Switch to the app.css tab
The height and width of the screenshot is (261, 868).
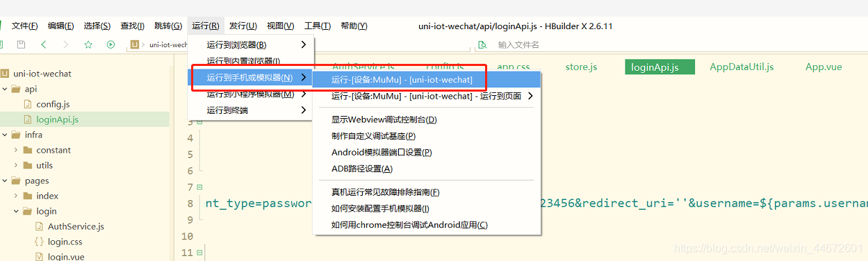click(514, 67)
